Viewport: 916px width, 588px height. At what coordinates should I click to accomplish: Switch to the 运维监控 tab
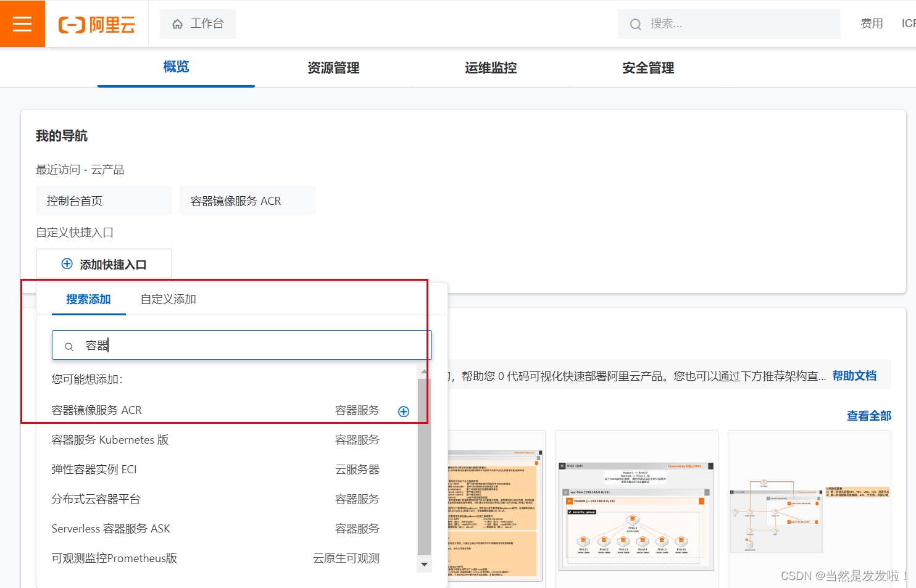[x=491, y=68]
